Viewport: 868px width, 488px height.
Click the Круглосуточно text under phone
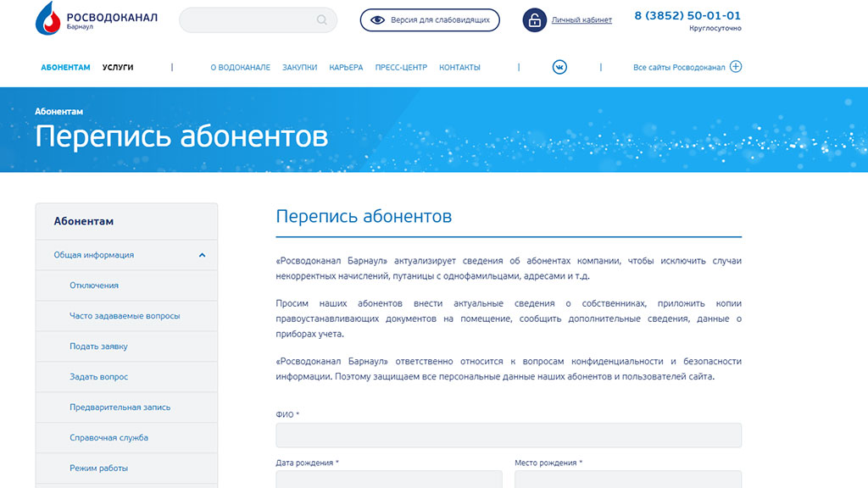[x=715, y=28]
